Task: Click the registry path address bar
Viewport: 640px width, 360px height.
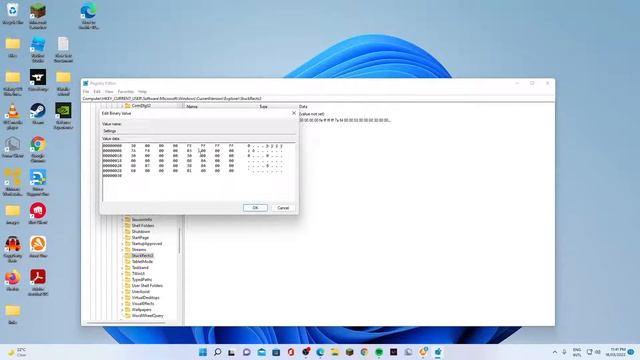Action: tap(318, 98)
